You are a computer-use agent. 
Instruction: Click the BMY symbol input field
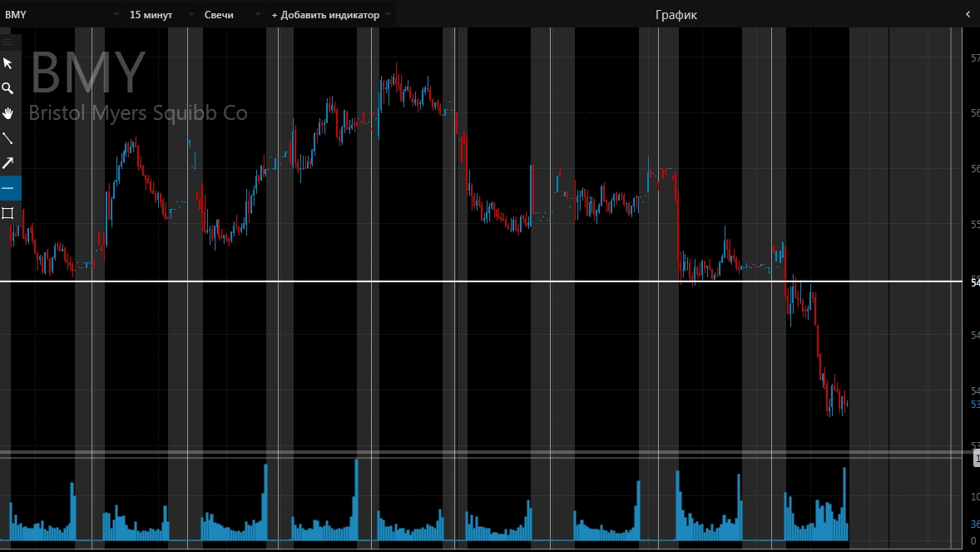[x=50, y=15]
